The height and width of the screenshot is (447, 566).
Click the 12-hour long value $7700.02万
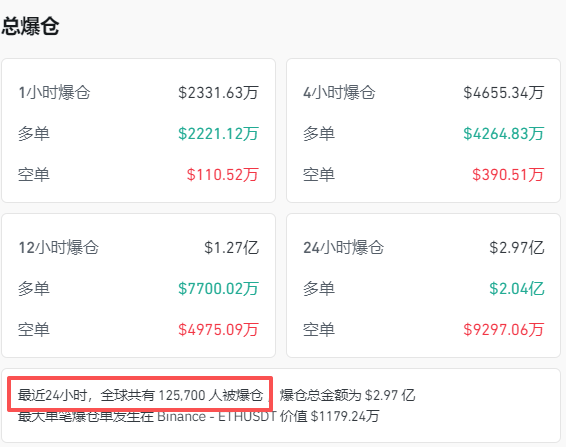218,289
